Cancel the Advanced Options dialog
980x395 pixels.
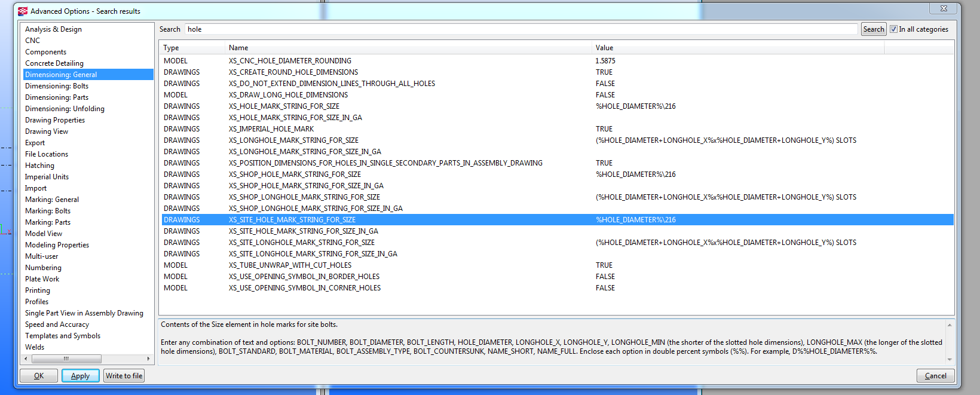pyautogui.click(x=936, y=376)
